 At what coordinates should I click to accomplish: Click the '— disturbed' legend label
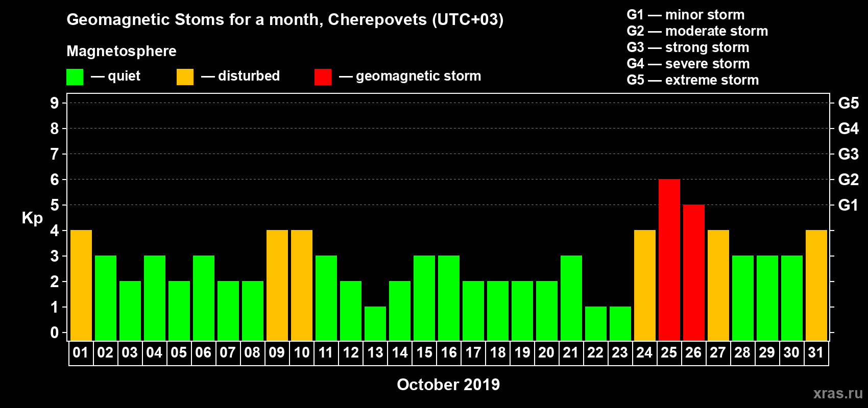240,76
